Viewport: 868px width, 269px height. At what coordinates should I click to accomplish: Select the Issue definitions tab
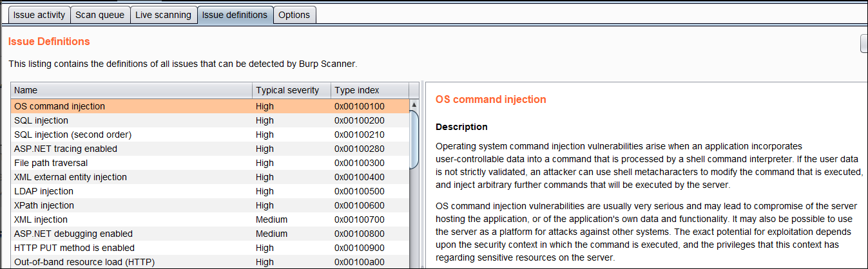coord(235,15)
